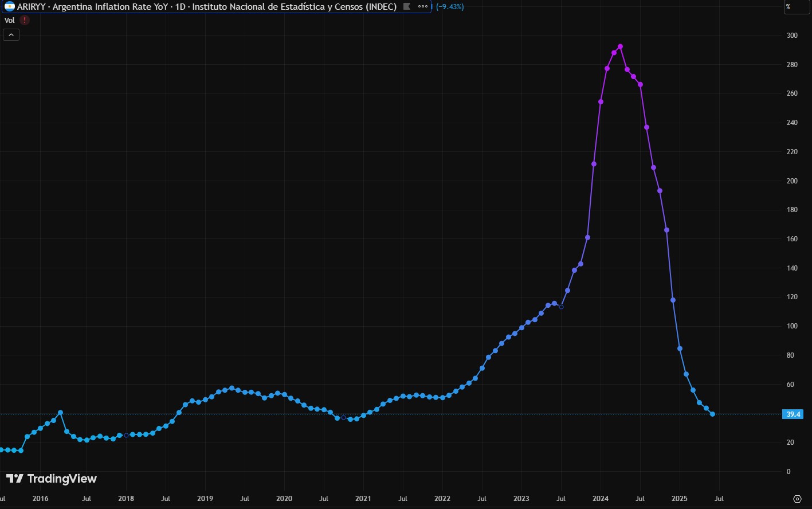The image size is (812, 509).
Task: Click the ARIRYY Argentina Inflation Rate title
Action: coord(207,7)
